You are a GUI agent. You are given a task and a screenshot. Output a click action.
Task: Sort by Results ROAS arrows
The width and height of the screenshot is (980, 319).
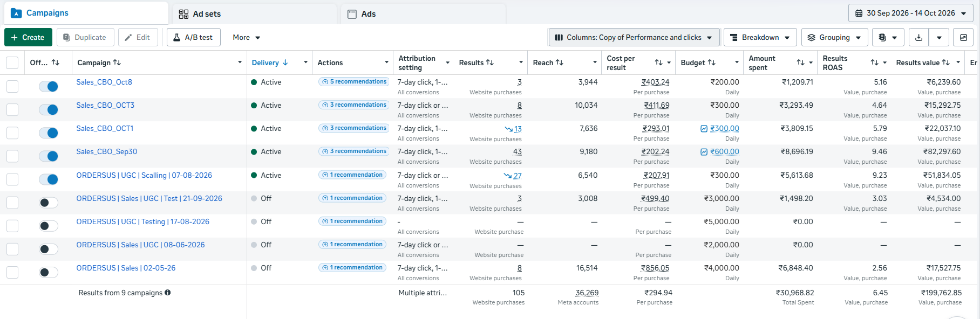click(875, 63)
